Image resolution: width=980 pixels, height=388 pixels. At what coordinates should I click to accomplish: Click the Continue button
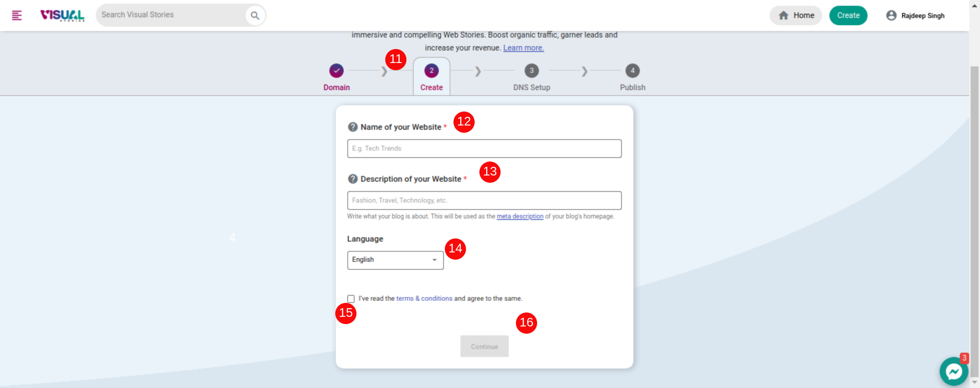[x=484, y=346]
